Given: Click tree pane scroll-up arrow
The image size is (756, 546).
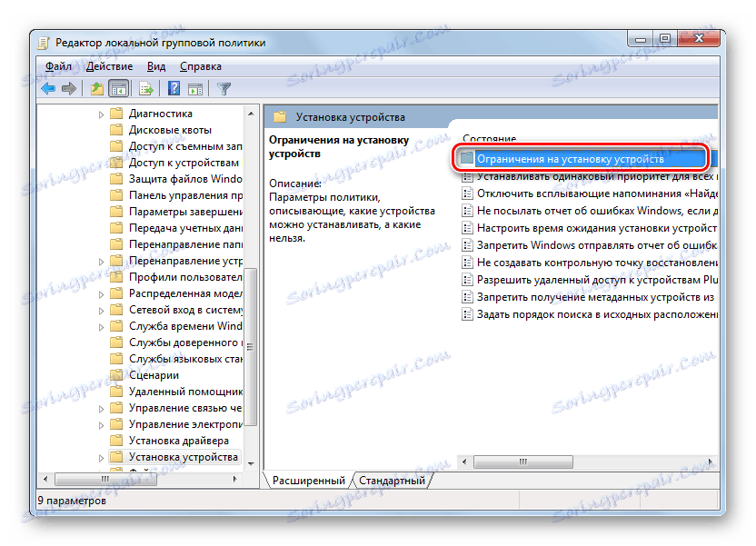Looking at the screenshot, I should [x=251, y=114].
